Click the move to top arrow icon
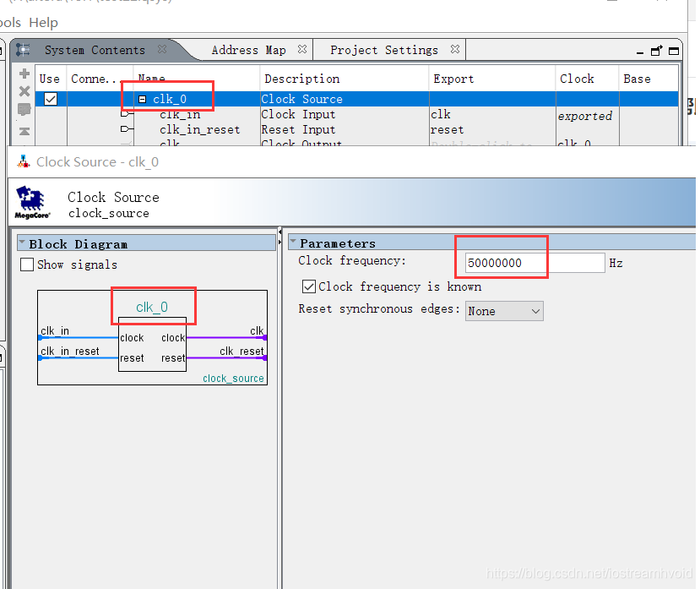 point(24,131)
